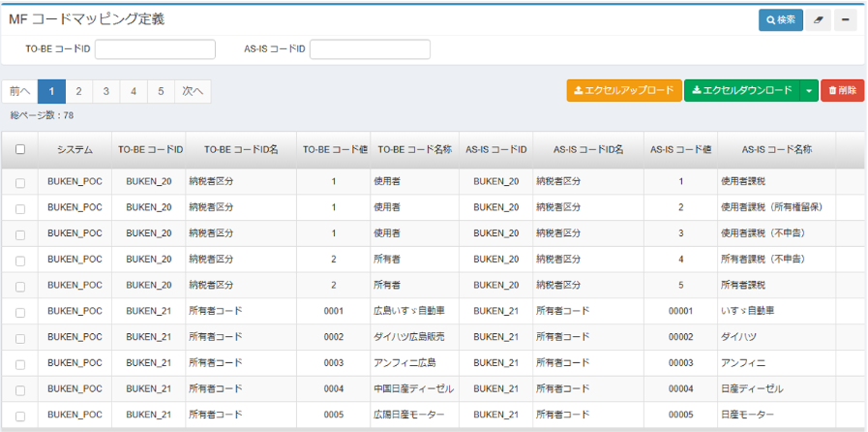
Task: Click the 次へ next page button
Action: [193, 91]
